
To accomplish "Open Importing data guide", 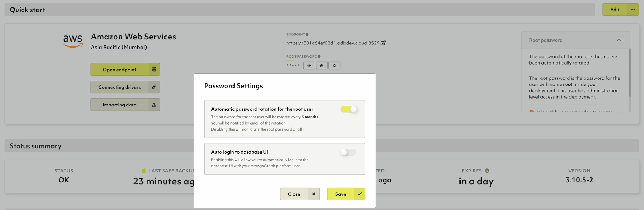I will tap(125, 105).
